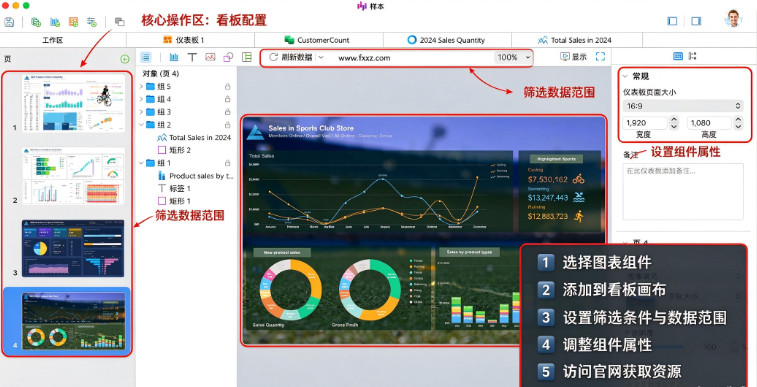The height and width of the screenshot is (387, 757).
Task: Click the width field showing 1,920
Action: 645,123
